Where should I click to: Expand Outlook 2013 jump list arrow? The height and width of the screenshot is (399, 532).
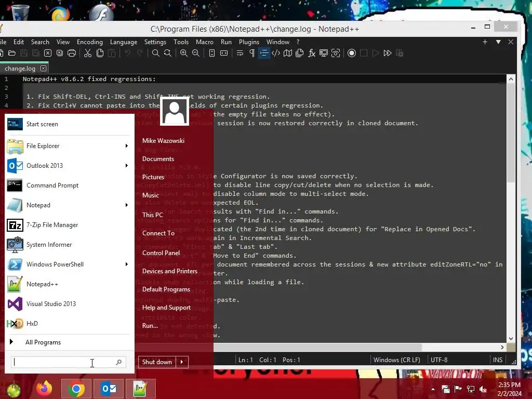pos(127,166)
